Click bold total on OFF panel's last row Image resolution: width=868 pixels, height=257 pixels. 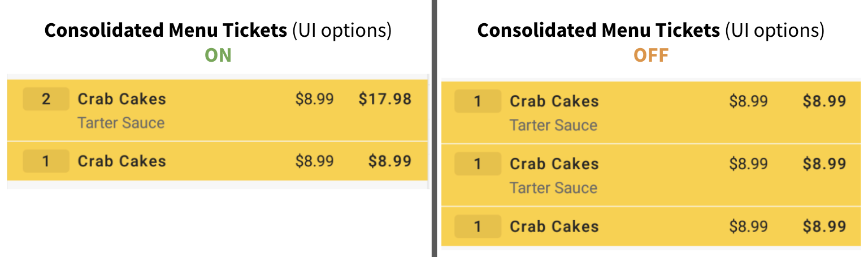tap(824, 226)
